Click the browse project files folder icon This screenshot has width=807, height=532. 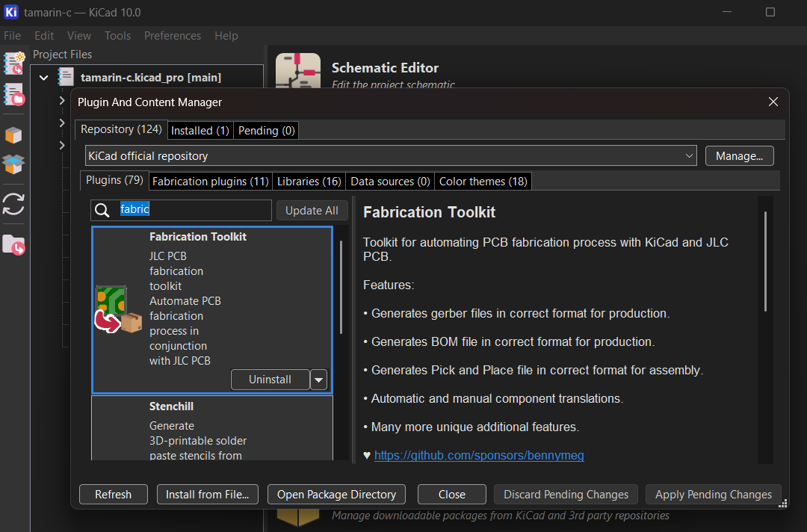(x=14, y=245)
